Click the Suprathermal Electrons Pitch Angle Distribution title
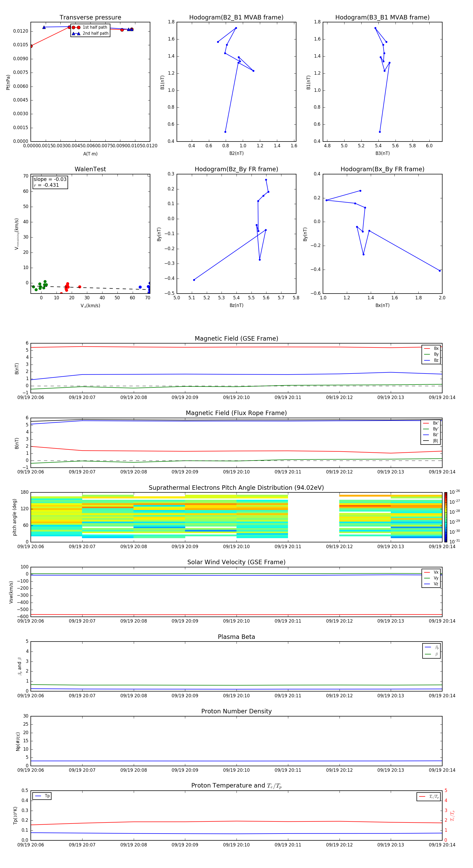 (x=236, y=488)
